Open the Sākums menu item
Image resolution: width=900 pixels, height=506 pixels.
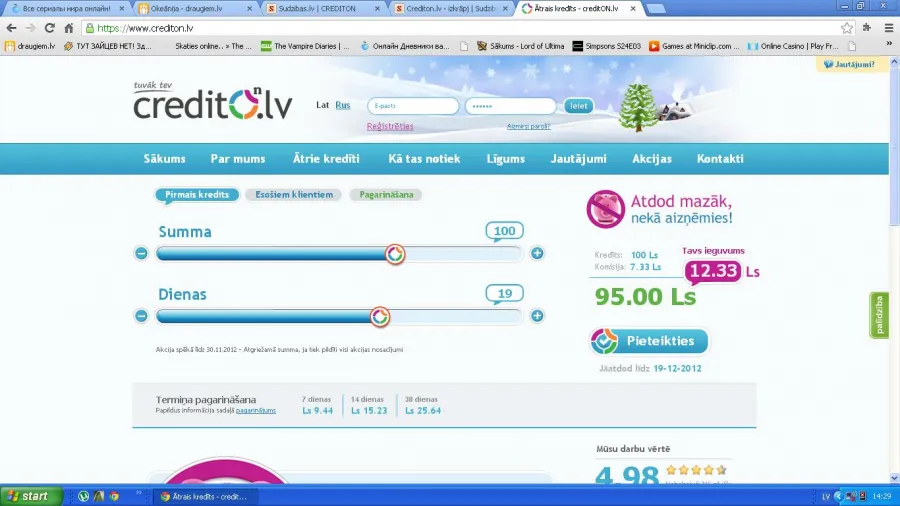pyautogui.click(x=165, y=159)
